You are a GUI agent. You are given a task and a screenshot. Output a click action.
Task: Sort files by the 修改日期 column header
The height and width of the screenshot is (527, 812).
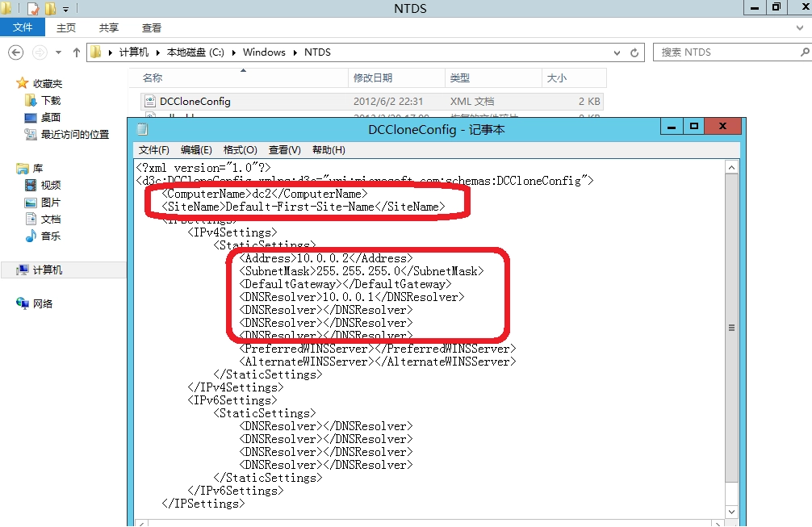[373, 78]
